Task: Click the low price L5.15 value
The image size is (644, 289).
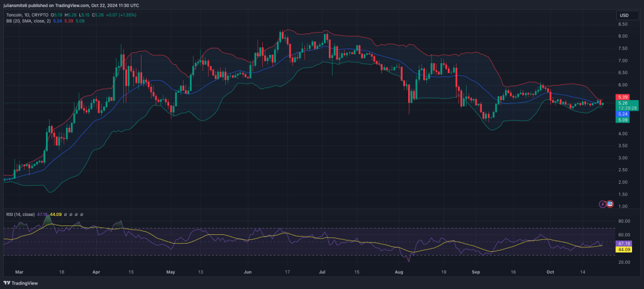Action: (x=85, y=15)
